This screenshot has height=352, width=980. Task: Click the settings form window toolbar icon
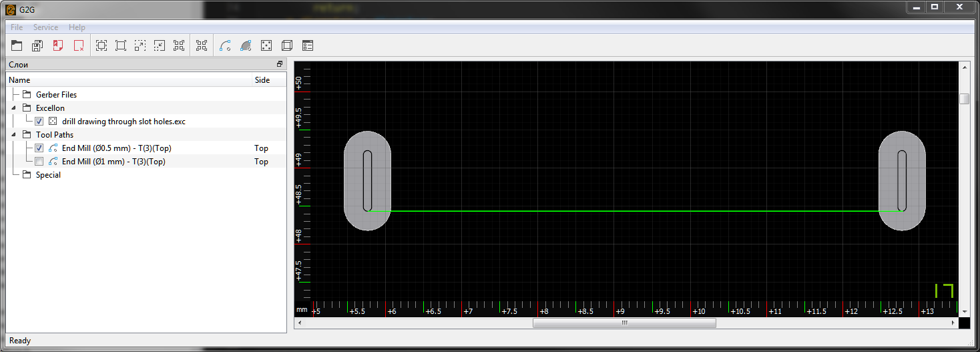(308, 45)
